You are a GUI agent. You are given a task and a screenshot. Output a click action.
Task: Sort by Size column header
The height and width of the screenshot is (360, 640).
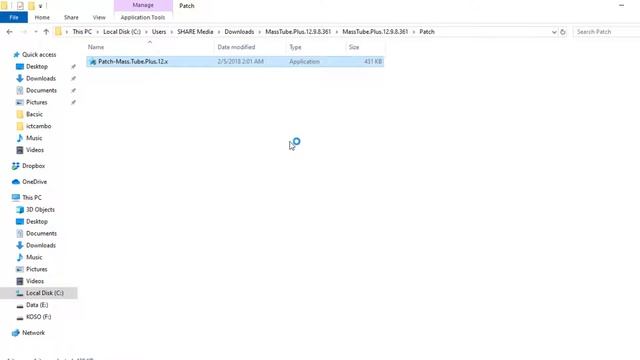[x=354, y=47]
